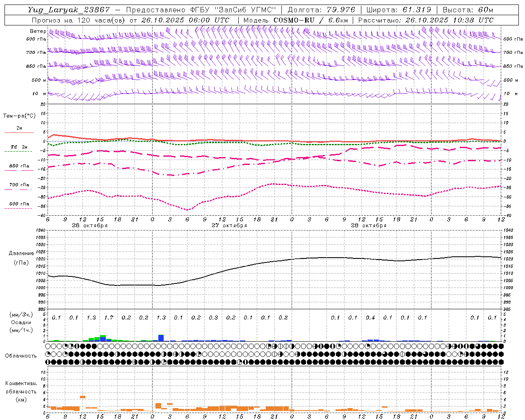
Task: Click the 0.3 precipitation total value
Action: [213, 318]
